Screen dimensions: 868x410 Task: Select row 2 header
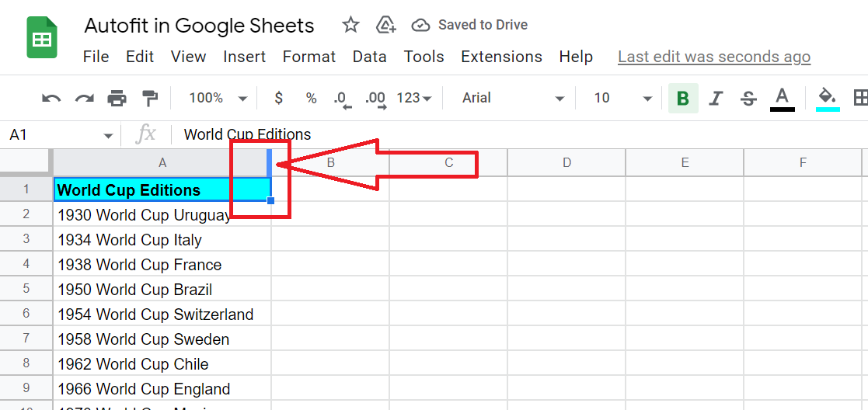click(26, 214)
